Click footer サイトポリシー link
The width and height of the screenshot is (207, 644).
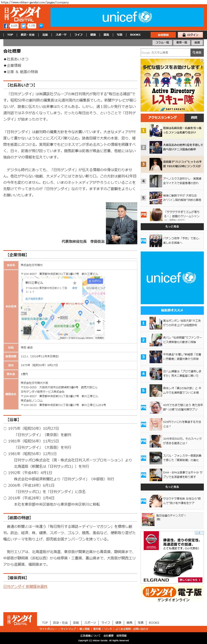coord(48,629)
